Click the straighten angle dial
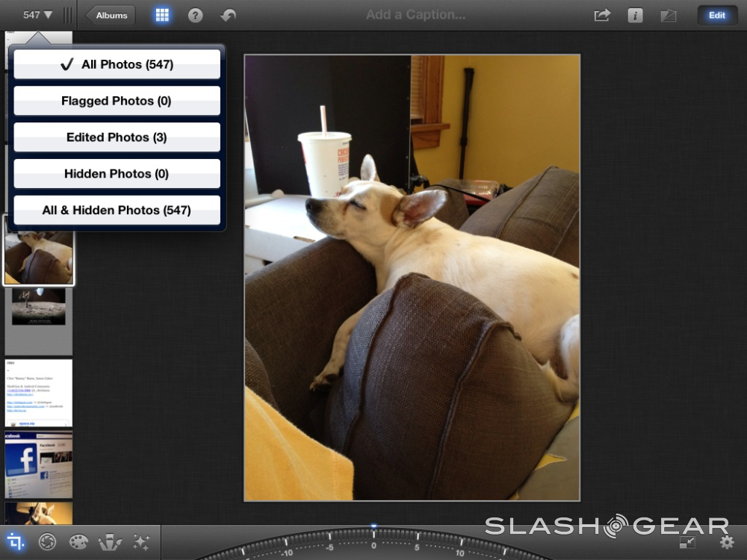This screenshot has width=747, height=560. click(373, 545)
